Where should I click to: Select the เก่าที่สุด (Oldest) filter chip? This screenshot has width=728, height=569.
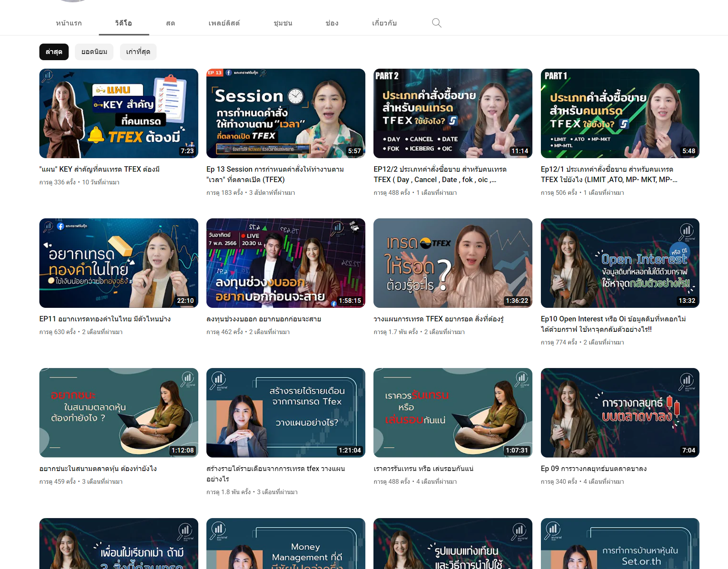pos(138,52)
